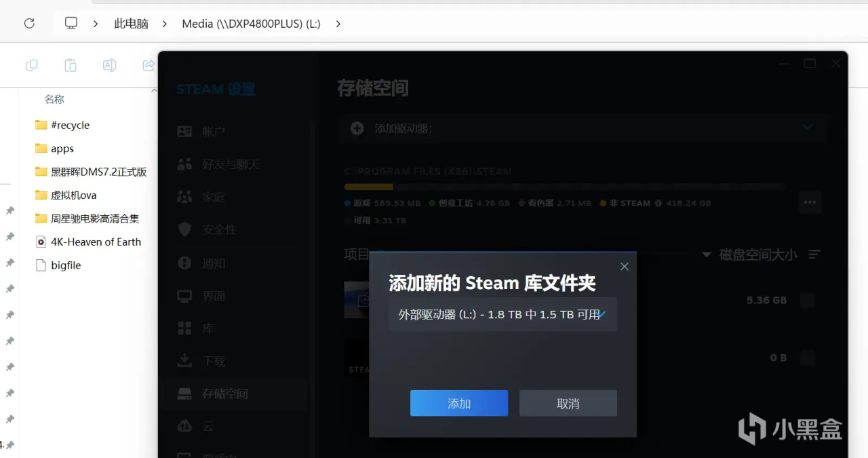Expand chevron after 此电脑 breadcrumb
Screen dimensions: 868x458
click(x=165, y=23)
